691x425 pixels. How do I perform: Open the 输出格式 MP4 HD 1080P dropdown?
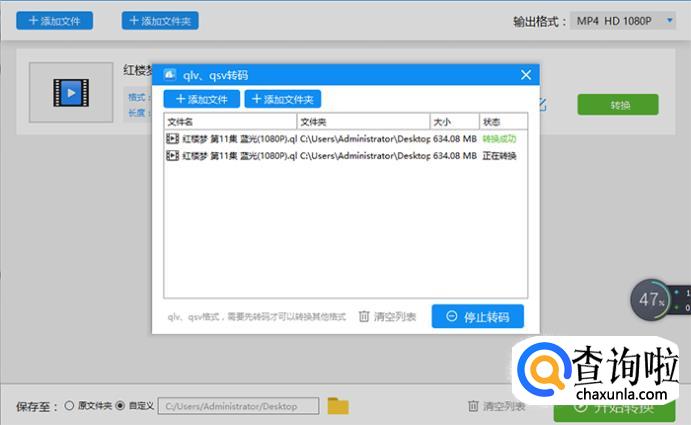[x=622, y=21]
